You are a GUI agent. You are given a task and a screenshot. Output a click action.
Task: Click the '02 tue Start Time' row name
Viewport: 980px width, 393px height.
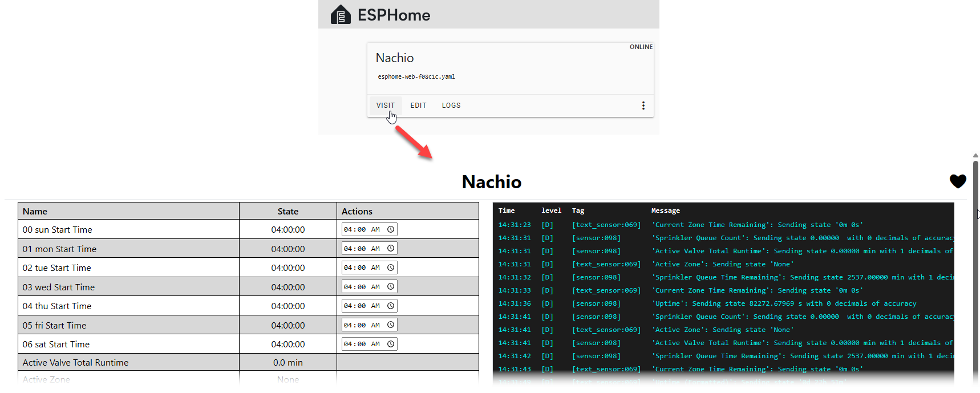[57, 268]
